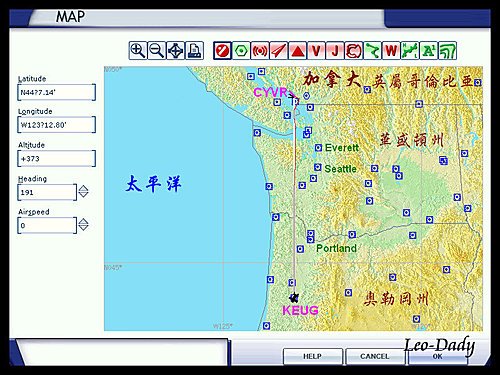Click the Latitude input field
Image resolution: width=500 pixels, height=375 pixels.
point(56,92)
